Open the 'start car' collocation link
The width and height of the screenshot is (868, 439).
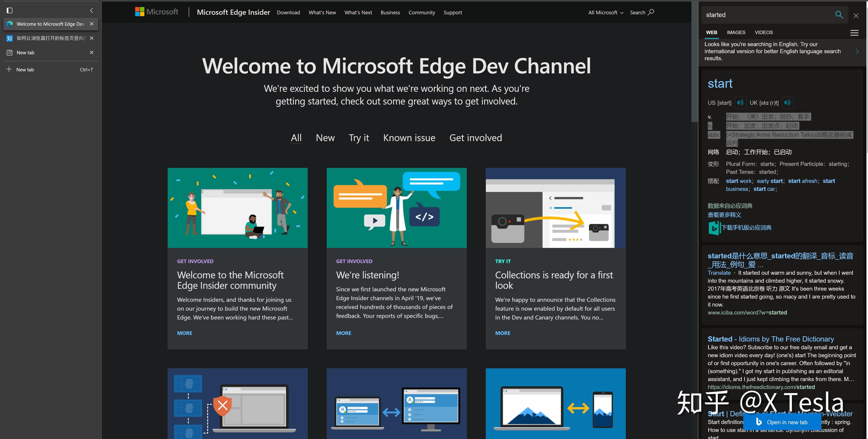click(764, 189)
